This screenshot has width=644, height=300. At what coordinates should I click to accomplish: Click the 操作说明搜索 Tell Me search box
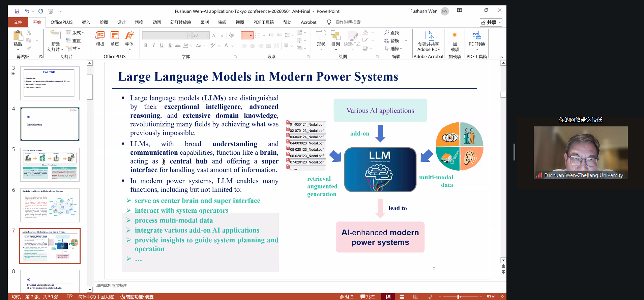[x=348, y=22]
